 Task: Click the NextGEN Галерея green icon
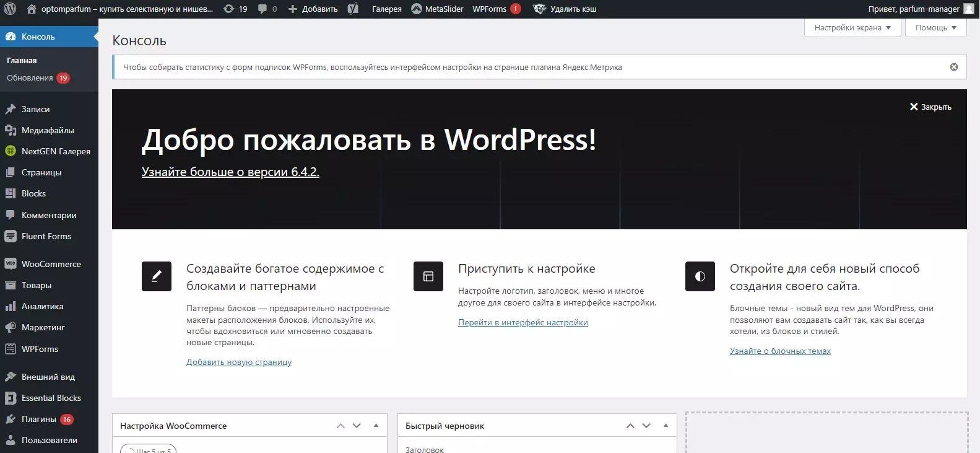(x=11, y=151)
